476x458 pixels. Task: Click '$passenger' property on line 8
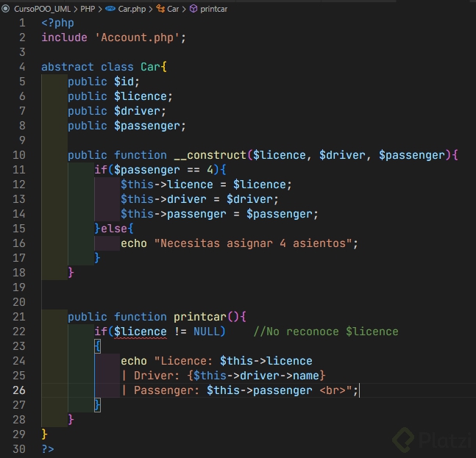(147, 126)
